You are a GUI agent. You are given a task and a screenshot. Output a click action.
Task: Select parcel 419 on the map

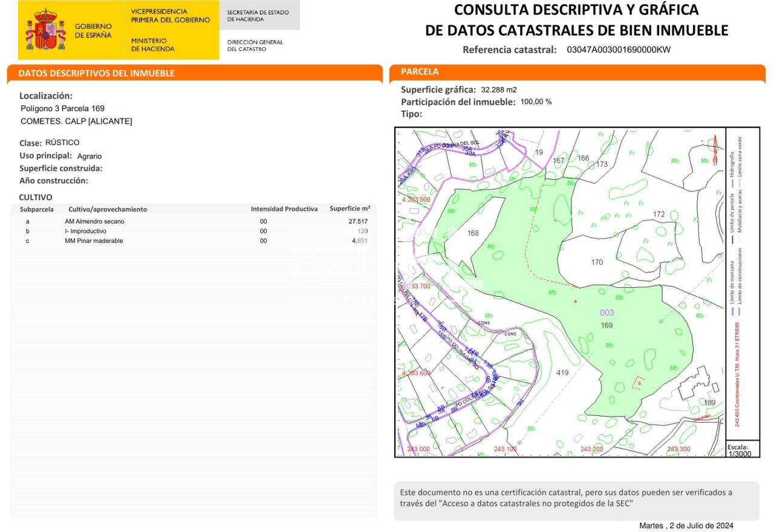coord(562,372)
